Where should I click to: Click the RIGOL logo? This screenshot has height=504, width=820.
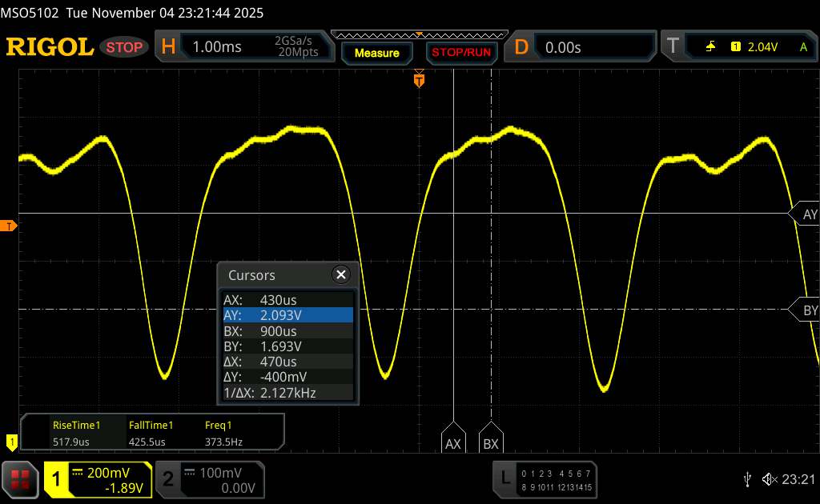tap(50, 47)
